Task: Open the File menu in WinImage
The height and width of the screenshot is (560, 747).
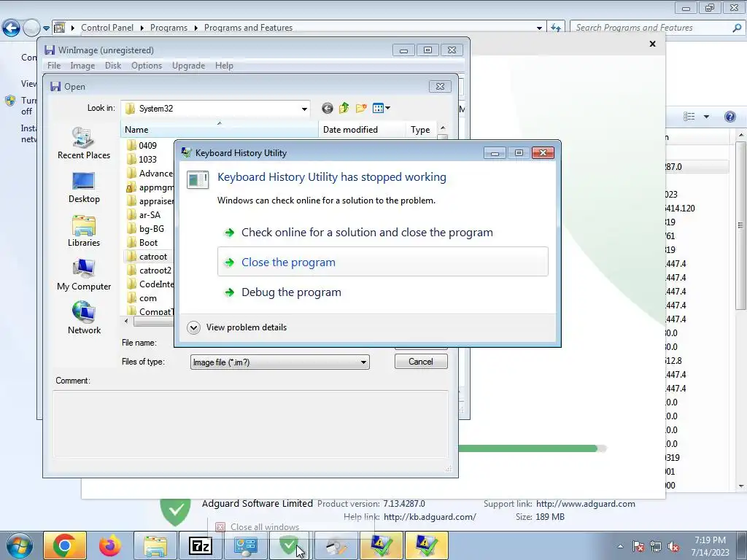Action: (x=54, y=65)
